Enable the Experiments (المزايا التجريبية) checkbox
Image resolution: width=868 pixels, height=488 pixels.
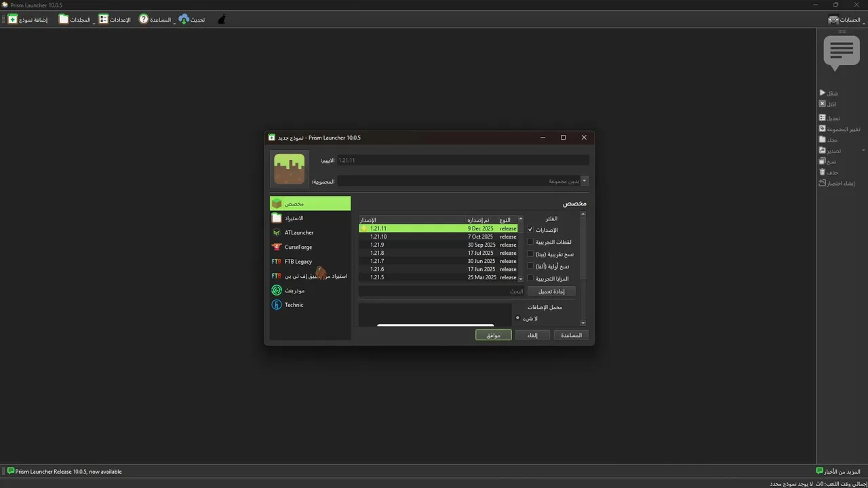click(530, 279)
